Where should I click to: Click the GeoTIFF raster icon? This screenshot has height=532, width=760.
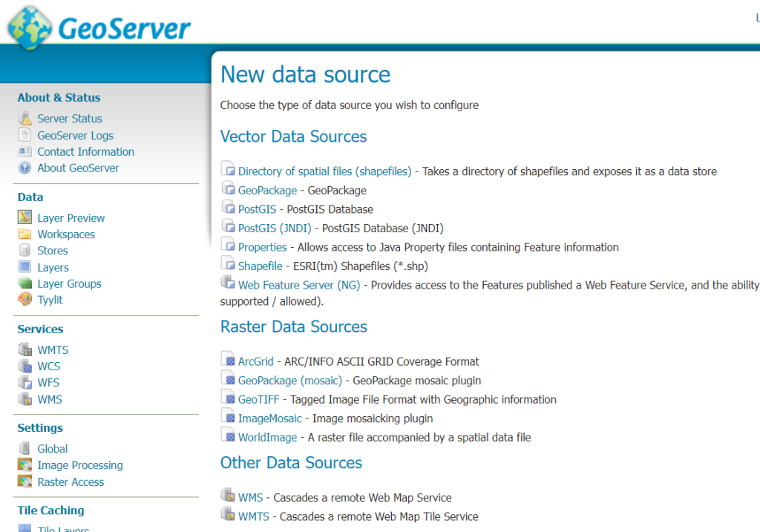[228, 396]
